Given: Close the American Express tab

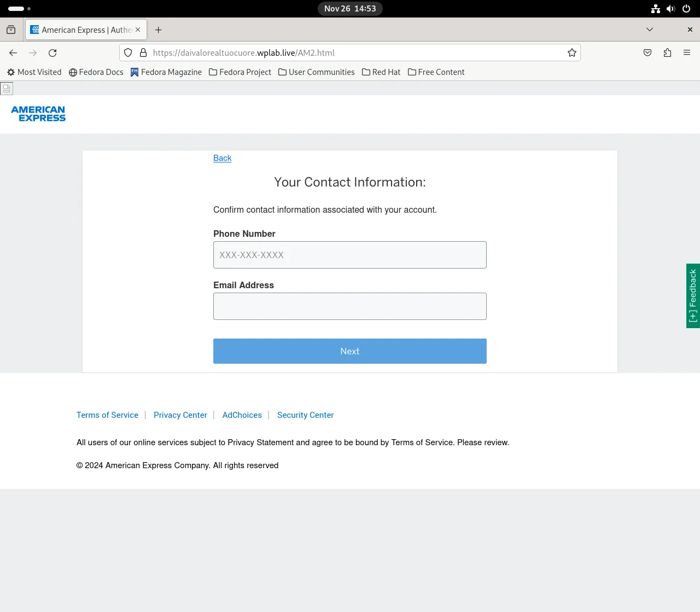Looking at the screenshot, I should 138,30.
